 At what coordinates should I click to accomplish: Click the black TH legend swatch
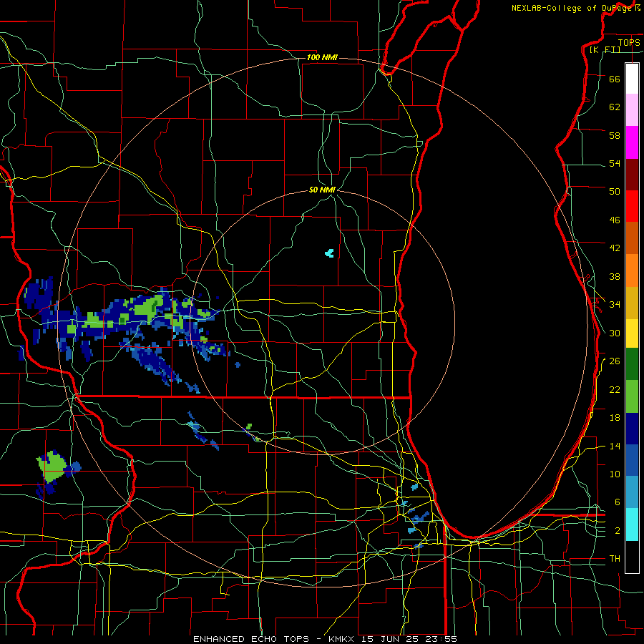click(x=632, y=557)
